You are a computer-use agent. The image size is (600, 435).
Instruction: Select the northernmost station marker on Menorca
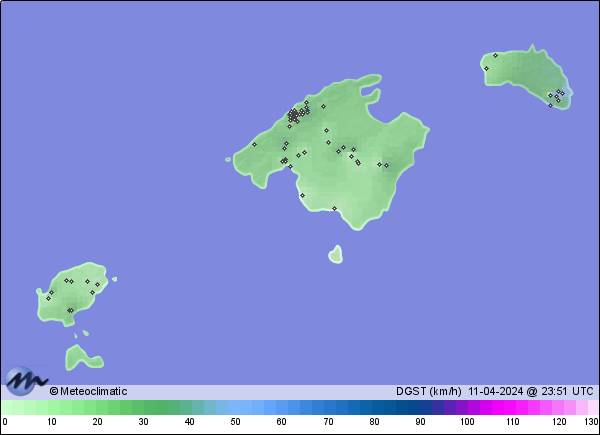coord(495,55)
